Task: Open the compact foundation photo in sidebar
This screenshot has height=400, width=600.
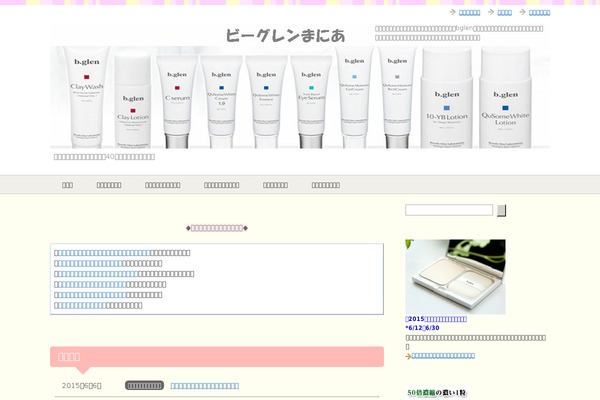Action: [455, 277]
